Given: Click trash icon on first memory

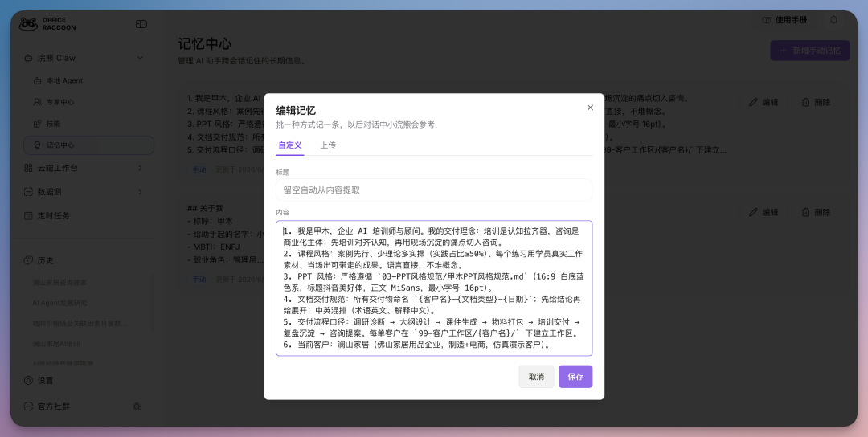Looking at the screenshot, I should [805, 102].
